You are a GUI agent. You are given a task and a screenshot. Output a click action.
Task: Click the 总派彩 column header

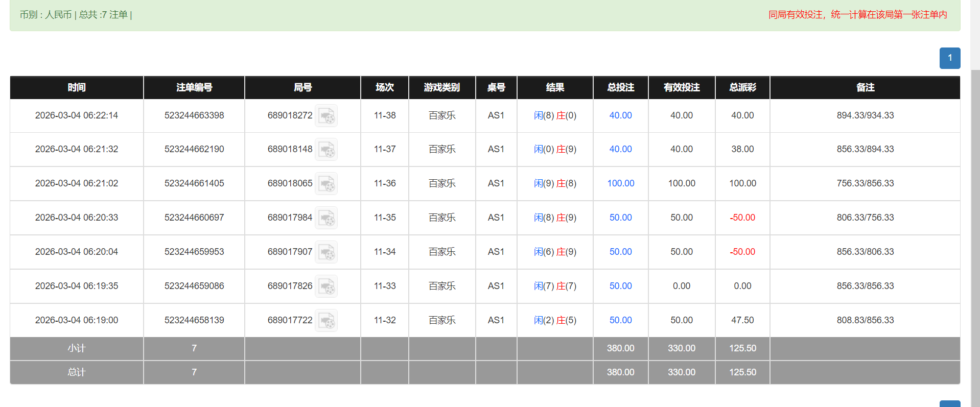pos(742,87)
